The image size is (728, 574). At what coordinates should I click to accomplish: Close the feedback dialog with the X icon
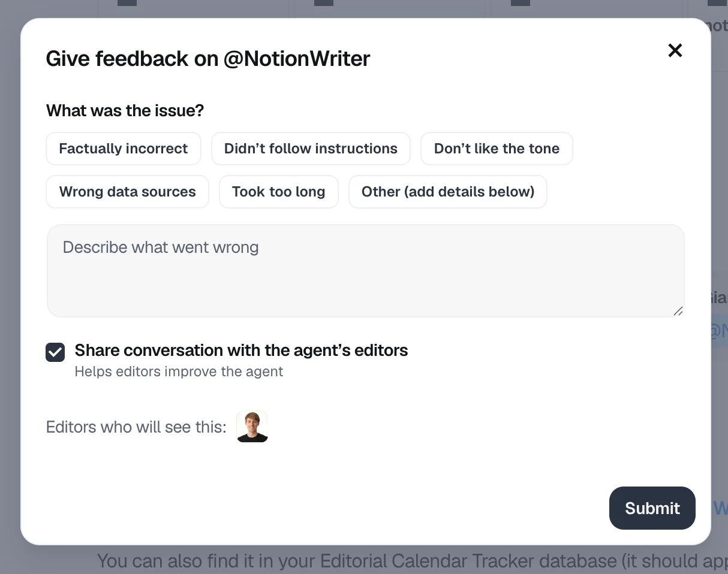tap(675, 50)
